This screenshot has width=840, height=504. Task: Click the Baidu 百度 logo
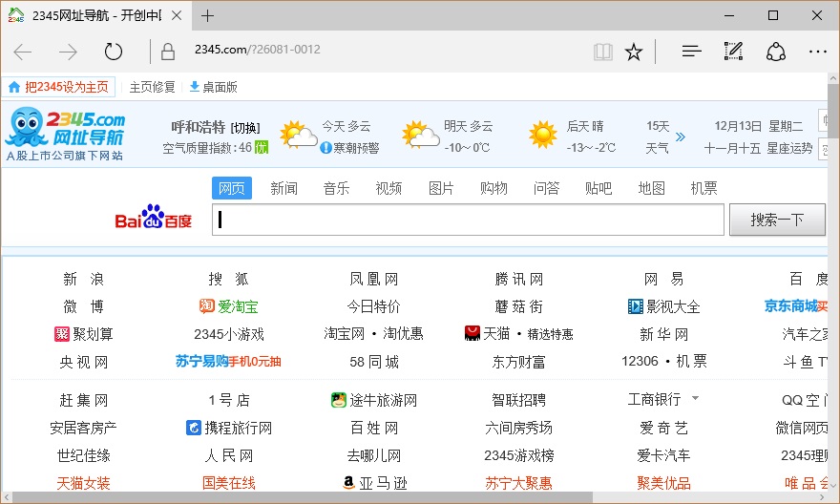click(x=154, y=217)
